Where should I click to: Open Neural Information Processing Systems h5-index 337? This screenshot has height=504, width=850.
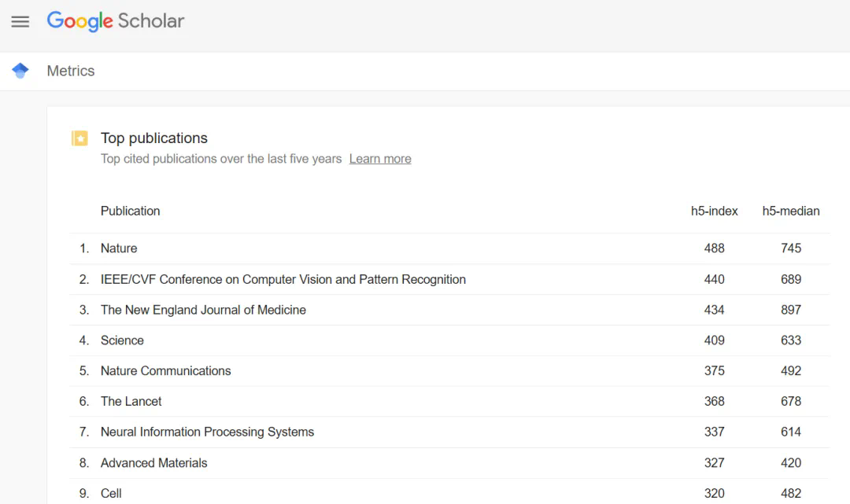click(x=714, y=432)
